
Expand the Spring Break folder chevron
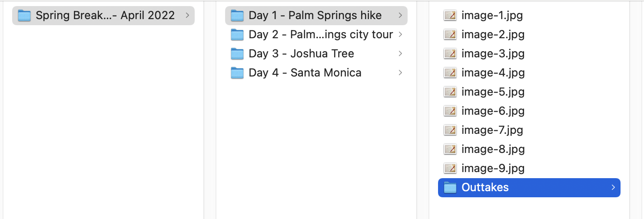coord(187,15)
